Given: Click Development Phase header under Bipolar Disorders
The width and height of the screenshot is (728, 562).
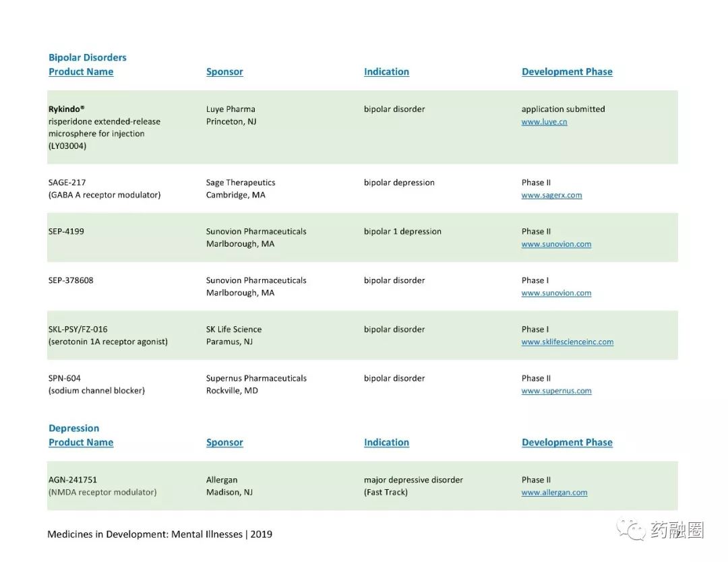Looking at the screenshot, I should 567,72.
